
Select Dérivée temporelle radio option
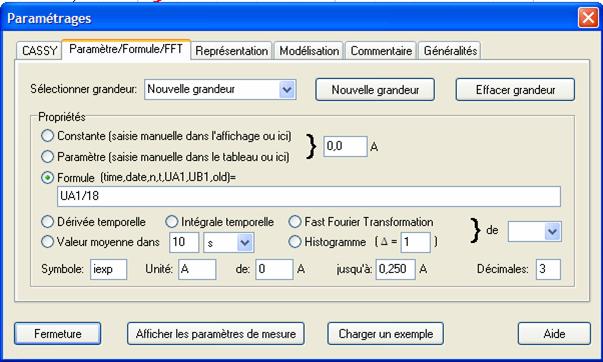tap(47, 222)
